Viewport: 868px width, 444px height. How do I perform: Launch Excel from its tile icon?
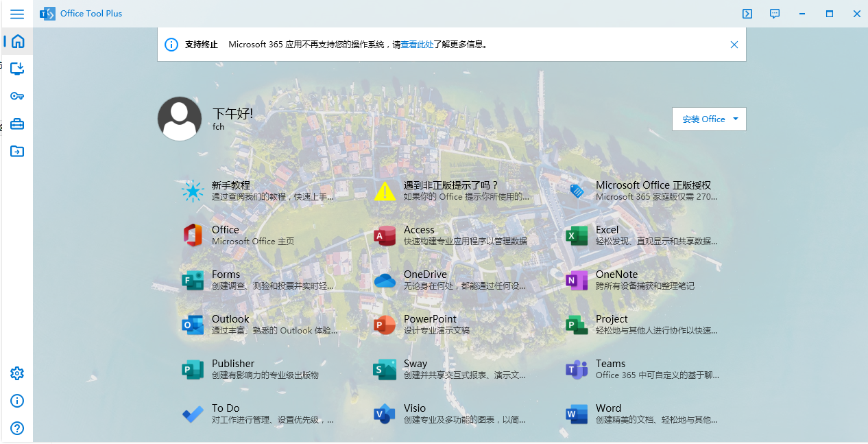pos(577,235)
